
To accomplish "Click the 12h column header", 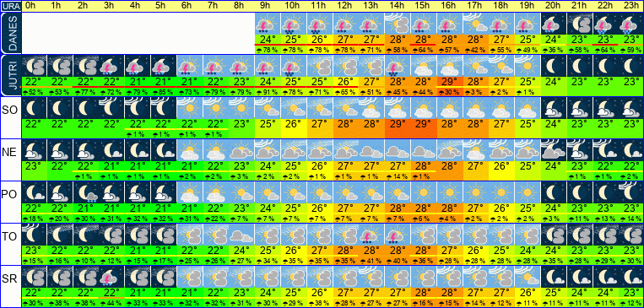I will 345,6.
